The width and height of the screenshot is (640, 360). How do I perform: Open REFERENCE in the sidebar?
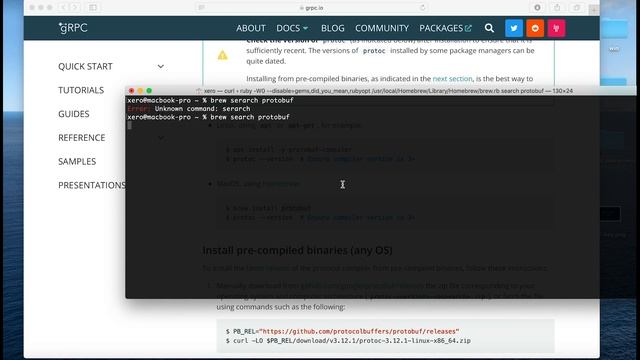[82, 138]
